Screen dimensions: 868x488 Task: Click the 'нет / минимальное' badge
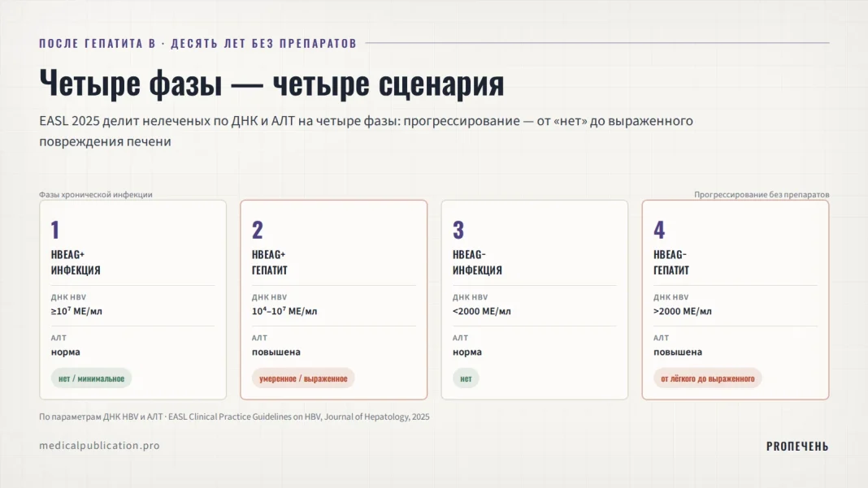tap(91, 378)
